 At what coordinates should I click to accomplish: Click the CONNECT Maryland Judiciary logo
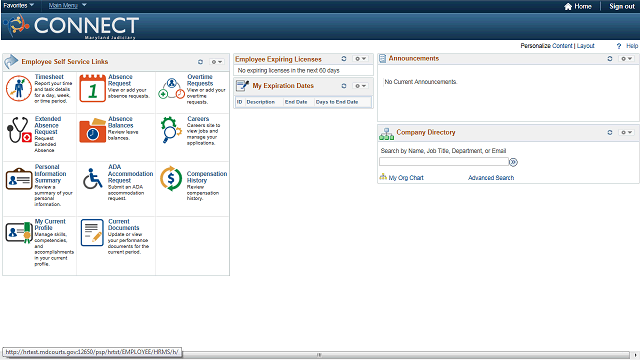click(x=72, y=26)
